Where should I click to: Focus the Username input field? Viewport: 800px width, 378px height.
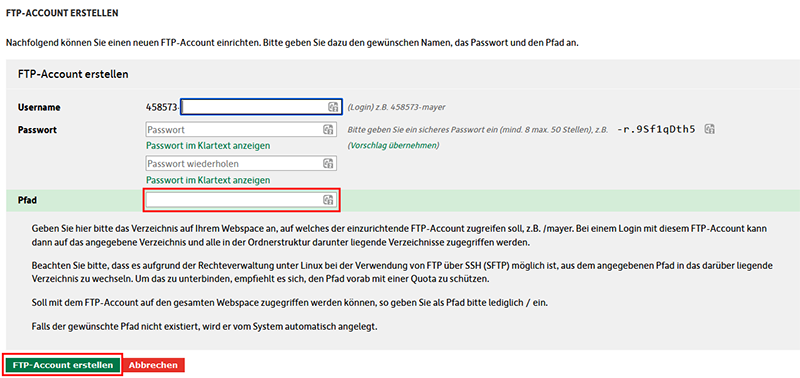[262, 107]
